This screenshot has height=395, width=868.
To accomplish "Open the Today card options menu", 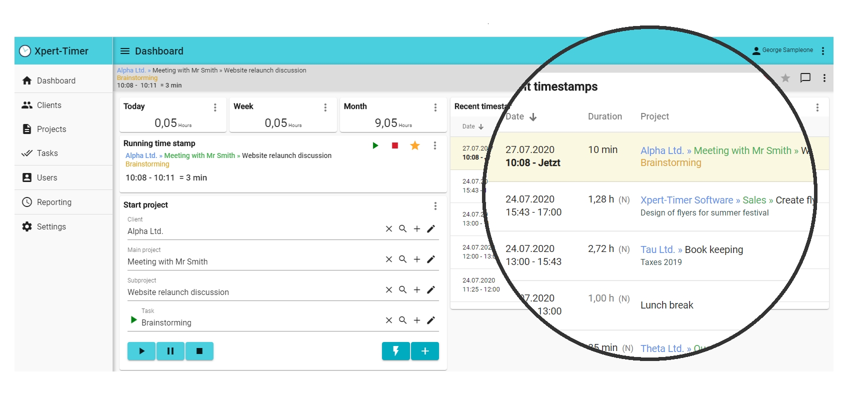I will click(x=215, y=107).
